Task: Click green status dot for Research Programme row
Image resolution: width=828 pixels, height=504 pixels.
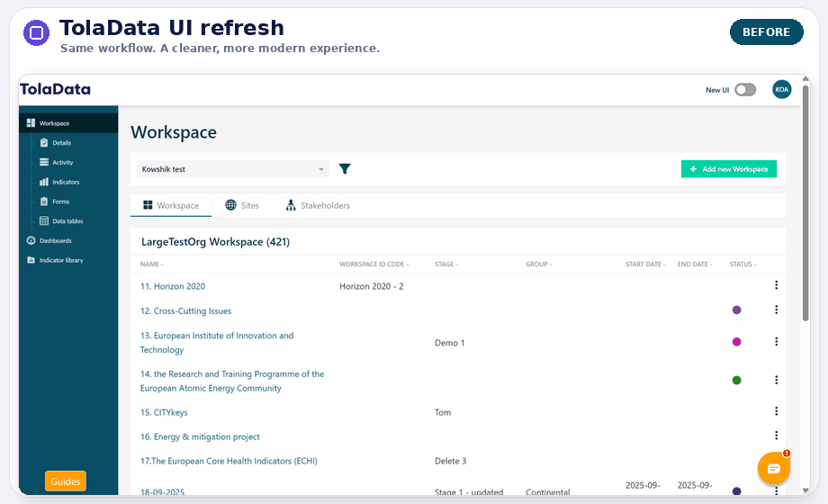Action: (x=736, y=380)
